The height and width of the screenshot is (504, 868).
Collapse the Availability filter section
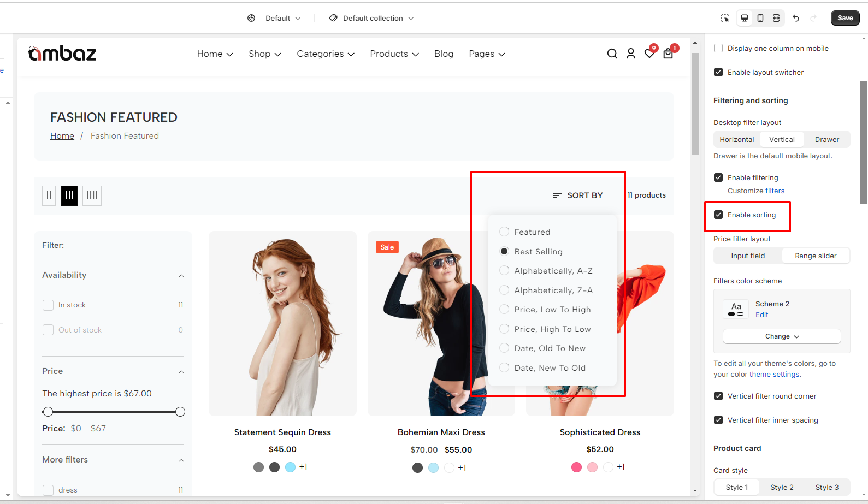point(181,276)
